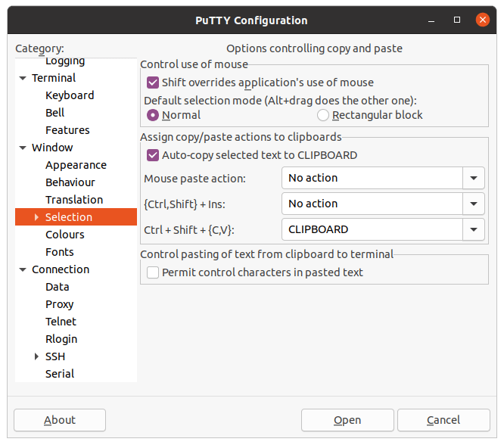Click the Open button

347,420
